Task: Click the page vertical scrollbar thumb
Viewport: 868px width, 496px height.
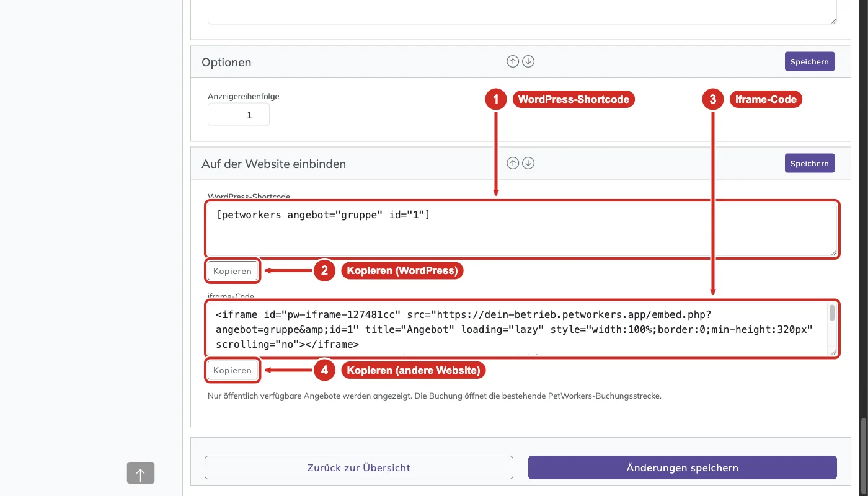Action: [x=863, y=456]
